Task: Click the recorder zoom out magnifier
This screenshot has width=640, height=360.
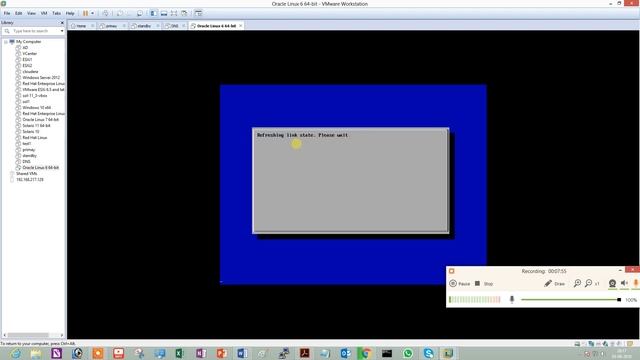Action: point(589,283)
